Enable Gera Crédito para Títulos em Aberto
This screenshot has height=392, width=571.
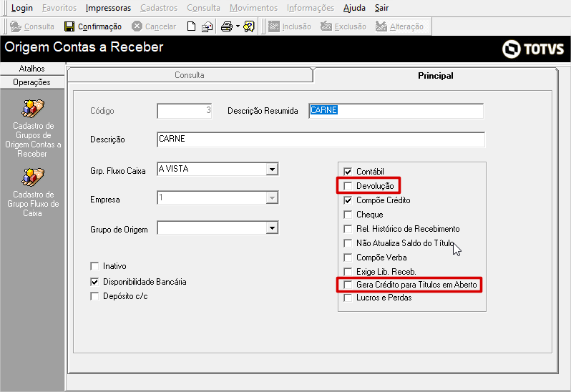tap(348, 285)
